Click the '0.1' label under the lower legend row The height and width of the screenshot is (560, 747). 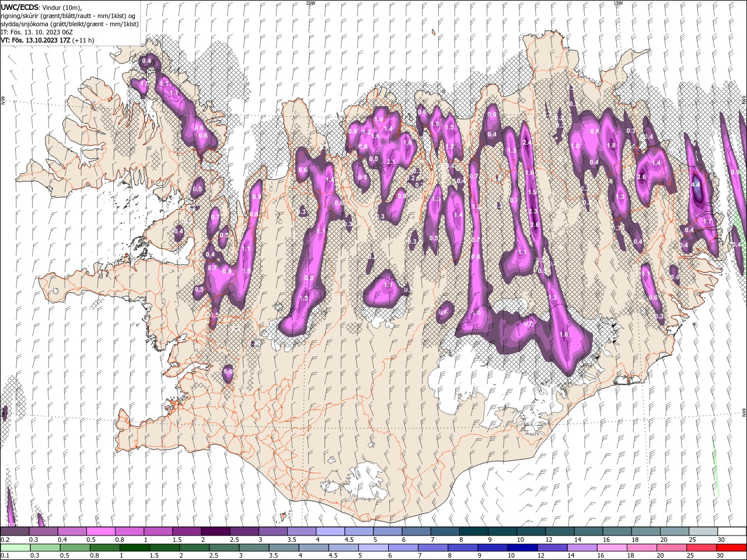click(x=4, y=556)
